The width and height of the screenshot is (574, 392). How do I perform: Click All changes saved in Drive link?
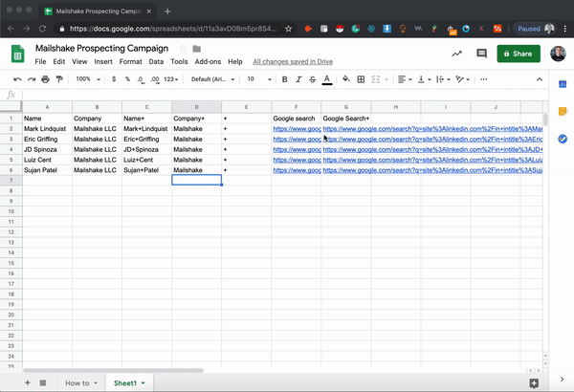point(293,61)
